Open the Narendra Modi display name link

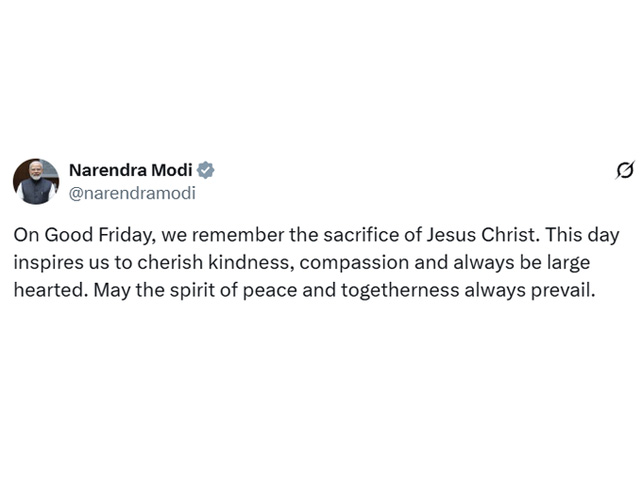(131, 170)
